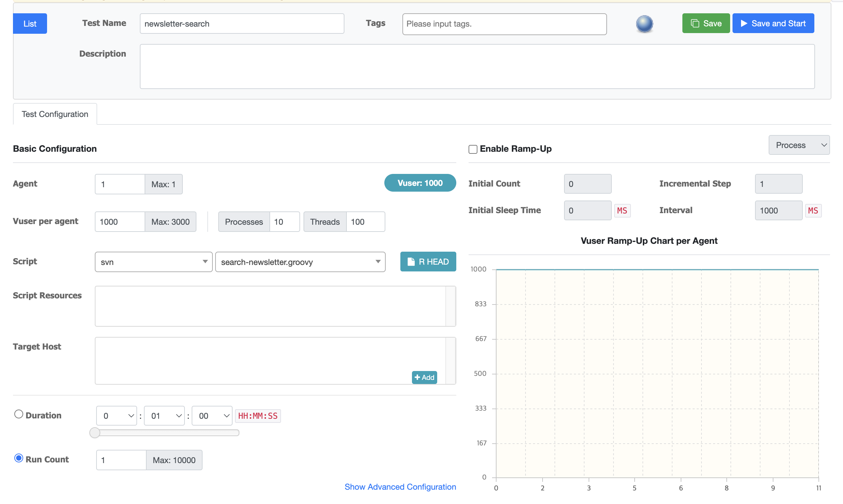Select the Run Count radio button

tap(19, 458)
